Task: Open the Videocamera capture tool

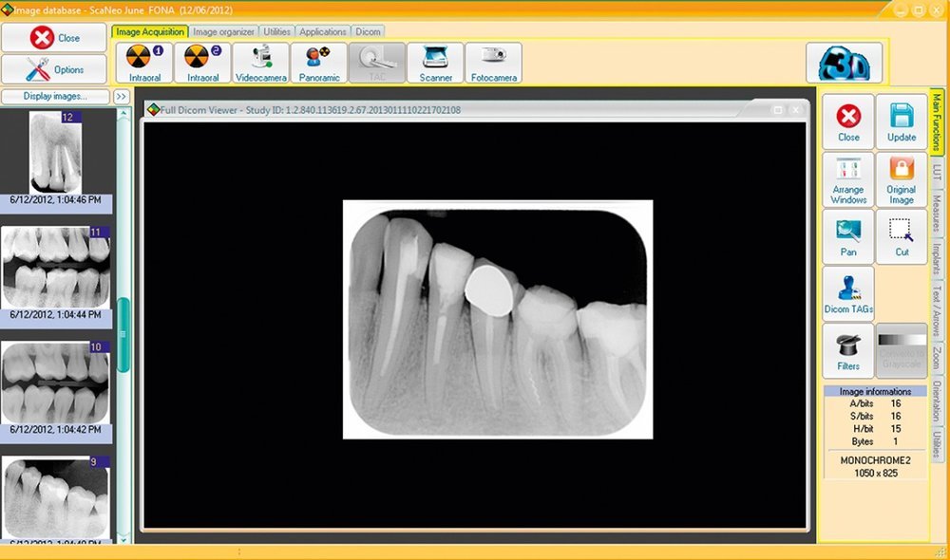Action: pyautogui.click(x=260, y=63)
